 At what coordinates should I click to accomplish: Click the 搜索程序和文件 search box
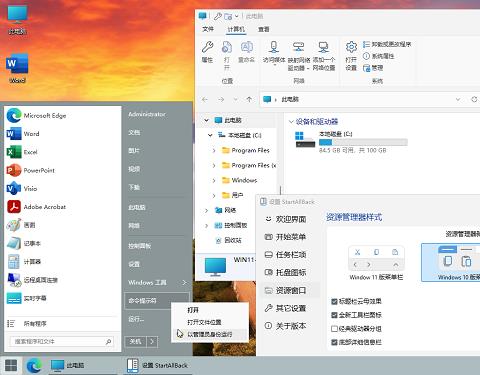coord(62,342)
